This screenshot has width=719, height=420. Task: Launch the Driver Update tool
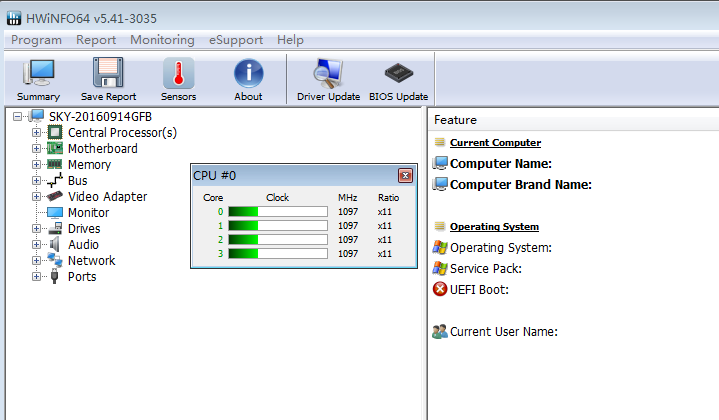(x=328, y=79)
